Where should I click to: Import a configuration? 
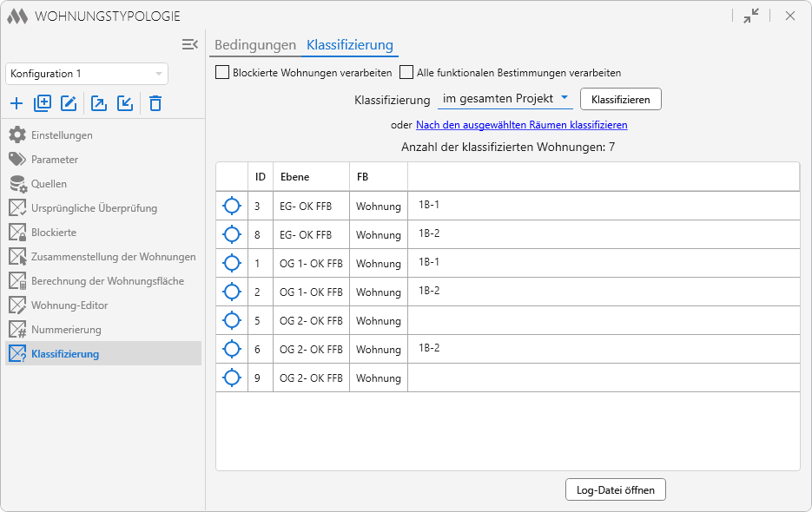coord(125,103)
